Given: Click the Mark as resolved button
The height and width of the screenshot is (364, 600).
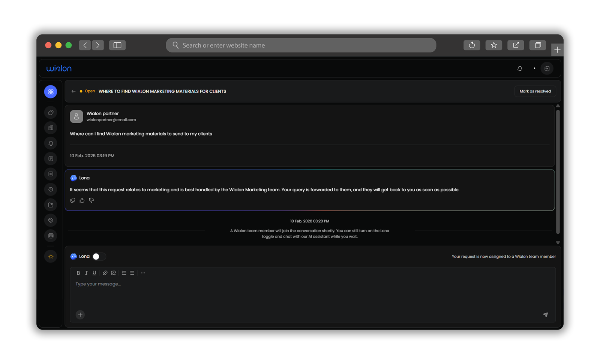Looking at the screenshot, I should click(535, 91).
